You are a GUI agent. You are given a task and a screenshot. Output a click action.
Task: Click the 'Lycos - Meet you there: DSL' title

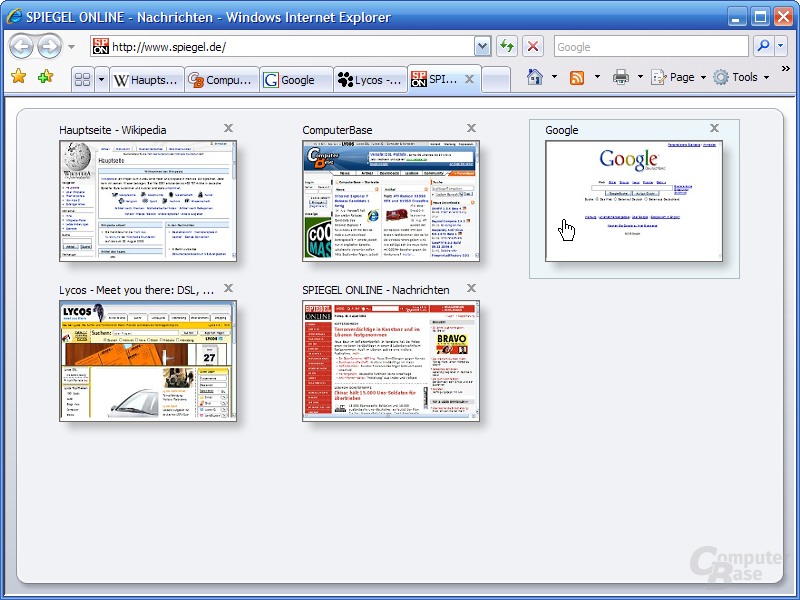point(137,290)
